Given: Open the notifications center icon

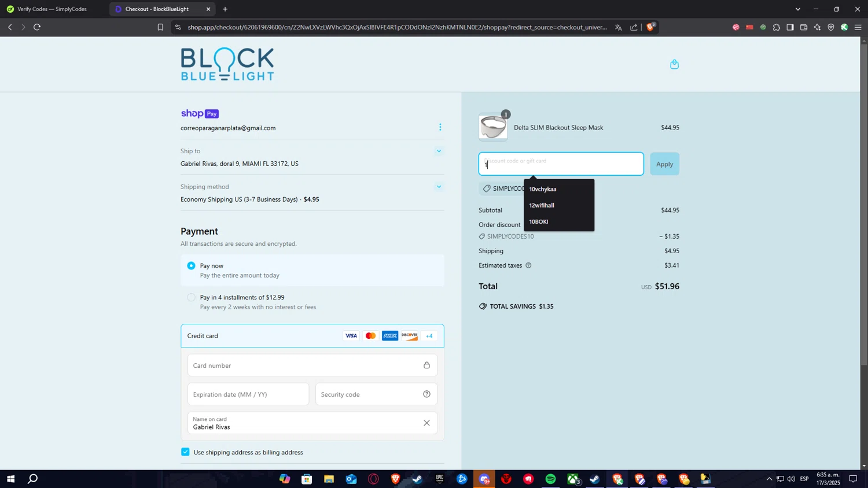Looking at the screenshot, I should pos(853,479).
